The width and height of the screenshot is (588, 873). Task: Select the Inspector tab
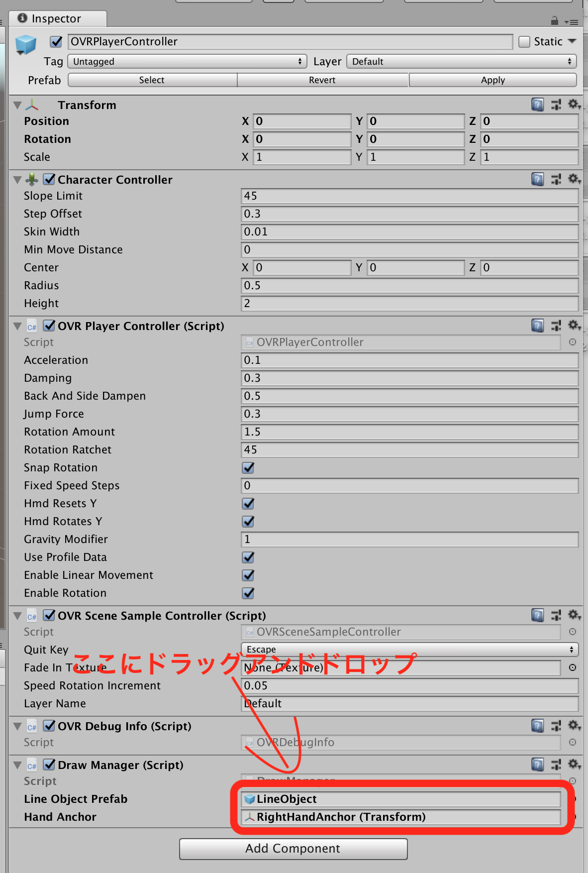tap(57, 18)
